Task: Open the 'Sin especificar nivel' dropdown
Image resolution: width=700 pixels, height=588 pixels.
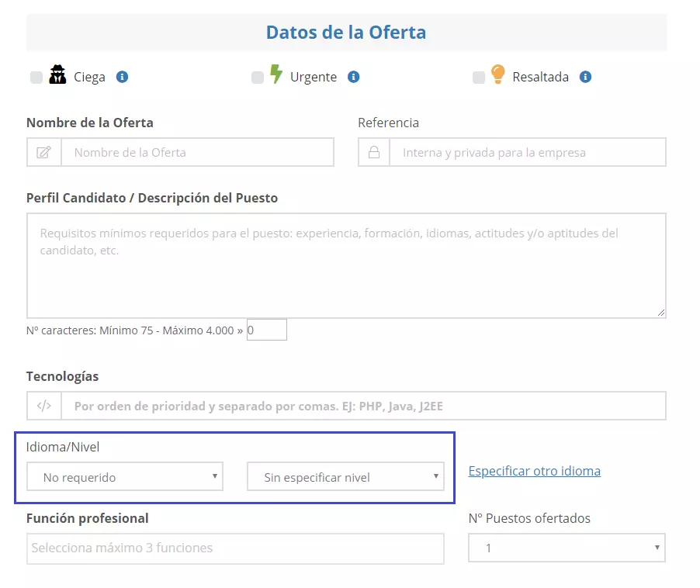Action: pos(346,477)
